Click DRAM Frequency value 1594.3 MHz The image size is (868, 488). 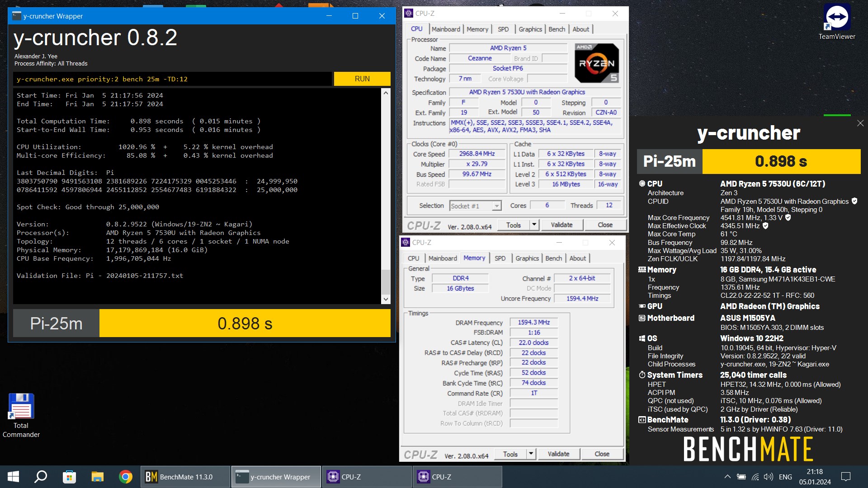coord(534,322)
